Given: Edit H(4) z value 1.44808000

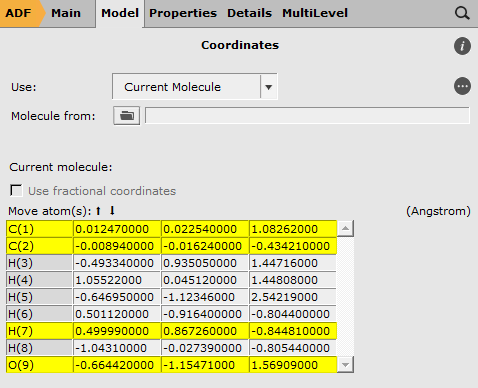Looking at the screenshot, I should [x=293, y=280].
